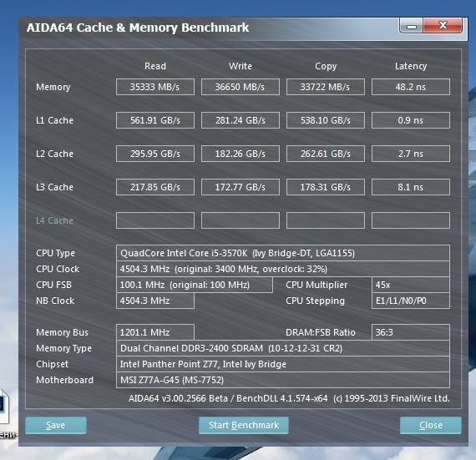Click the Read column header
Image resolution: width=476 pixels, height=460 pixels.
coord(155,66)
